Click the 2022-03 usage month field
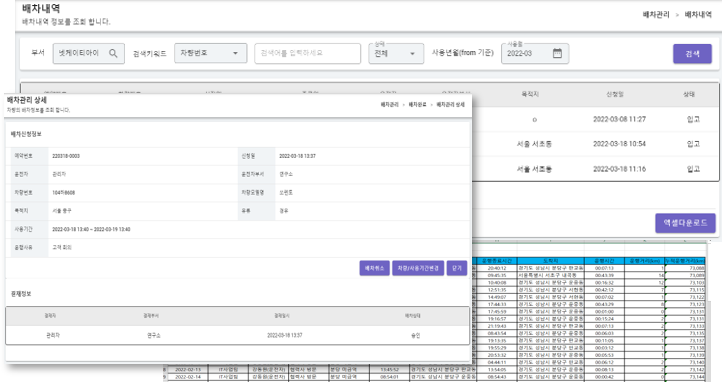This screenshot has height=382, width=722. (535, 53)
